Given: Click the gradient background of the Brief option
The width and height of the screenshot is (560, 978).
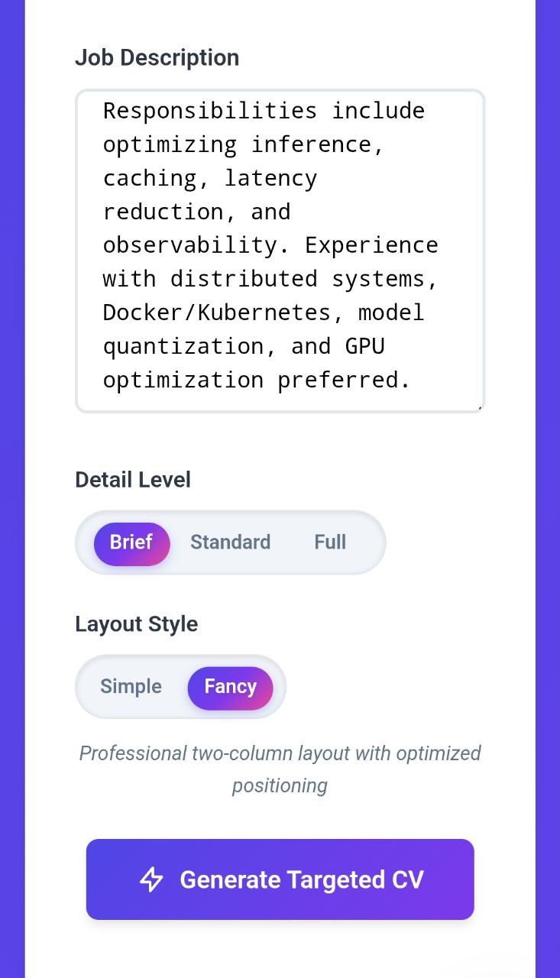Looking at the screenshot, I should pos(131,542).
